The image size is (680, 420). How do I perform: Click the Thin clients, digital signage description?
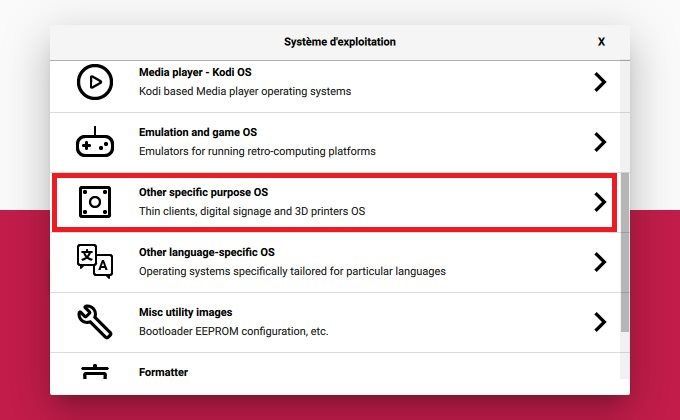point(252,211)
